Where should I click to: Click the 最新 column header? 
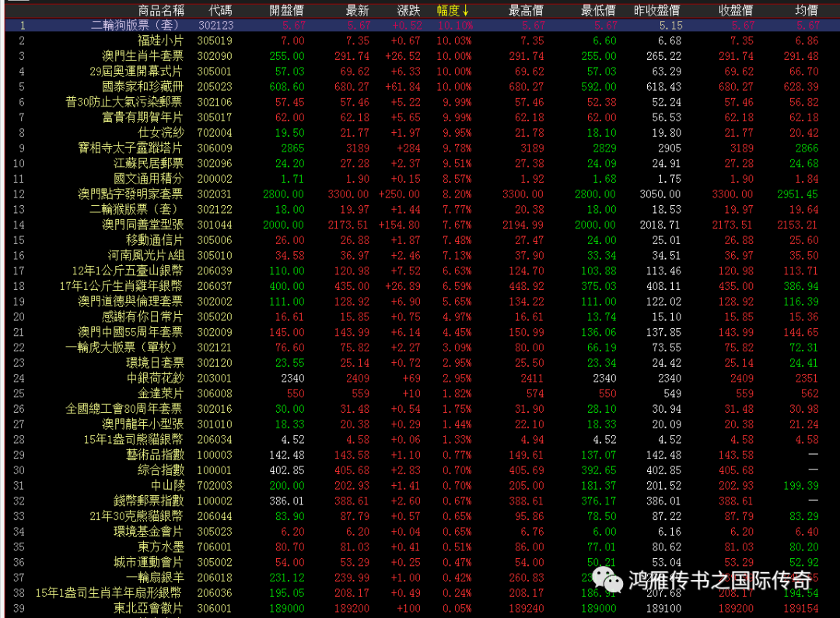(357, 10)
